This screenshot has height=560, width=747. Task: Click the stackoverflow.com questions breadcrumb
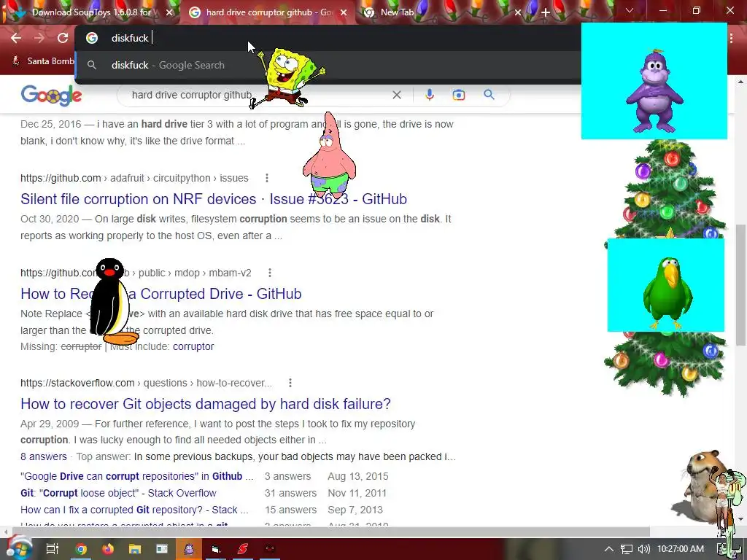click(146, 383)
